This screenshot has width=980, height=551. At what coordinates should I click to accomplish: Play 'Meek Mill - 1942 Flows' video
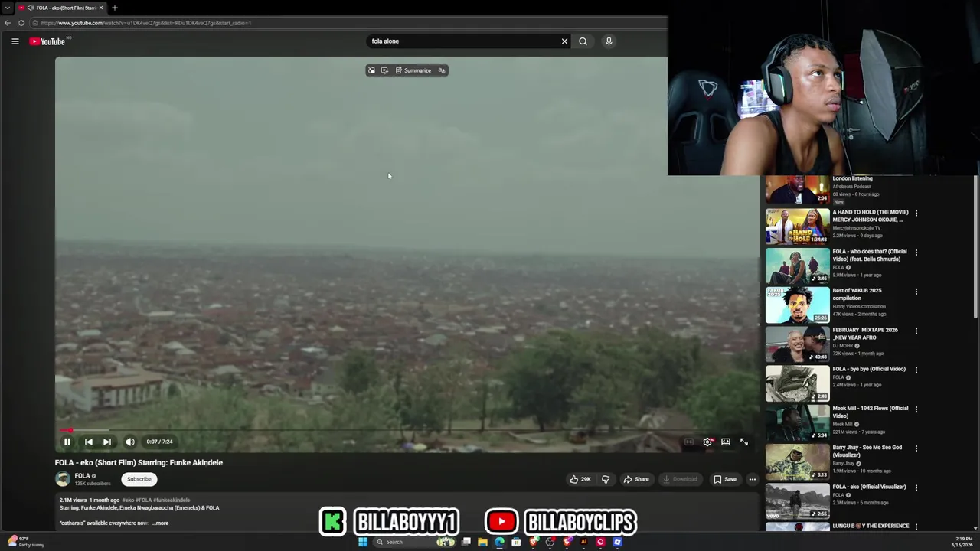click(797, 423)
